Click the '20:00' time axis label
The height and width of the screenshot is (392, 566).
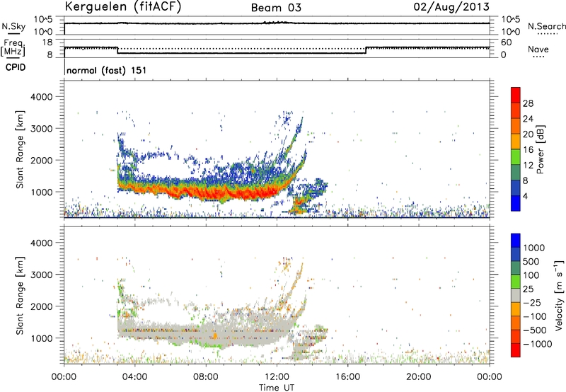point(418,377)
